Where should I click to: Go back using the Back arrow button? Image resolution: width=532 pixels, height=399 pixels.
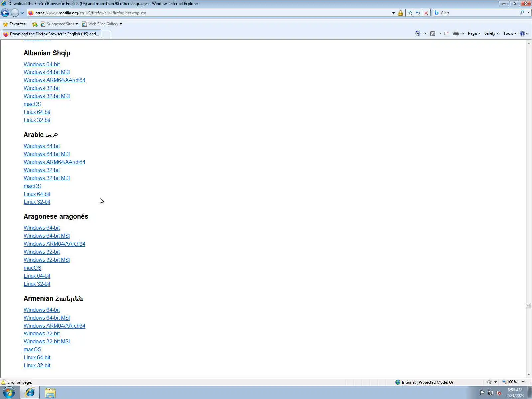[x=5, y=13]
